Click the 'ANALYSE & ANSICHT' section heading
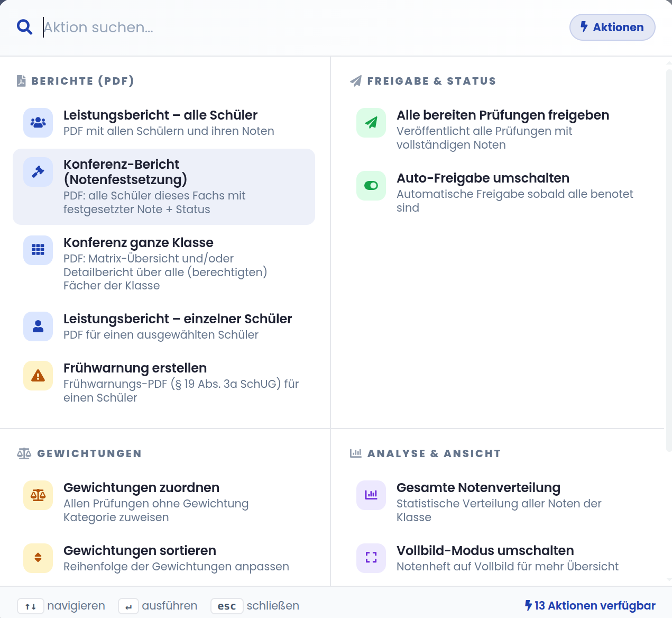The width and height of the screenshot is (672, 618). 434,453
